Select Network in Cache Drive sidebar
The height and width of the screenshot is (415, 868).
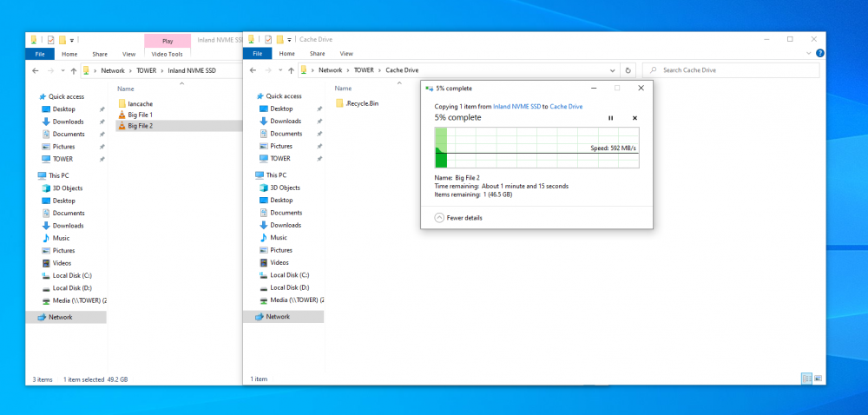284,317
